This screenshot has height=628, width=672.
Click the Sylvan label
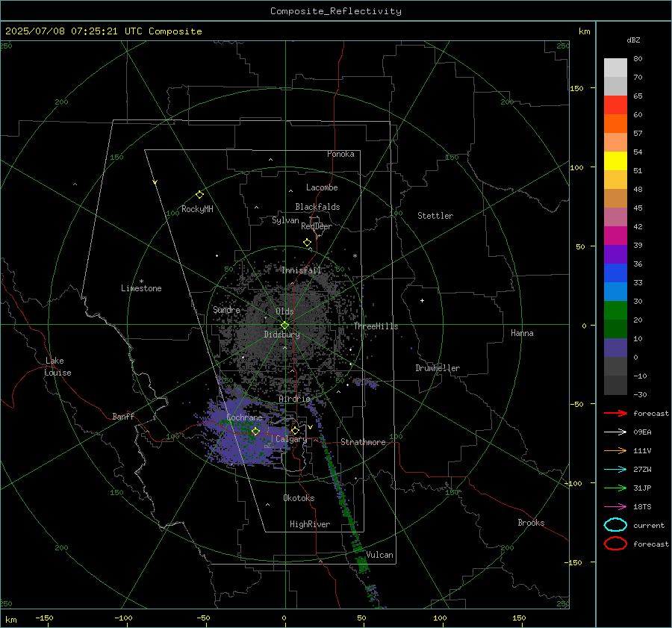tap(285, 220)
